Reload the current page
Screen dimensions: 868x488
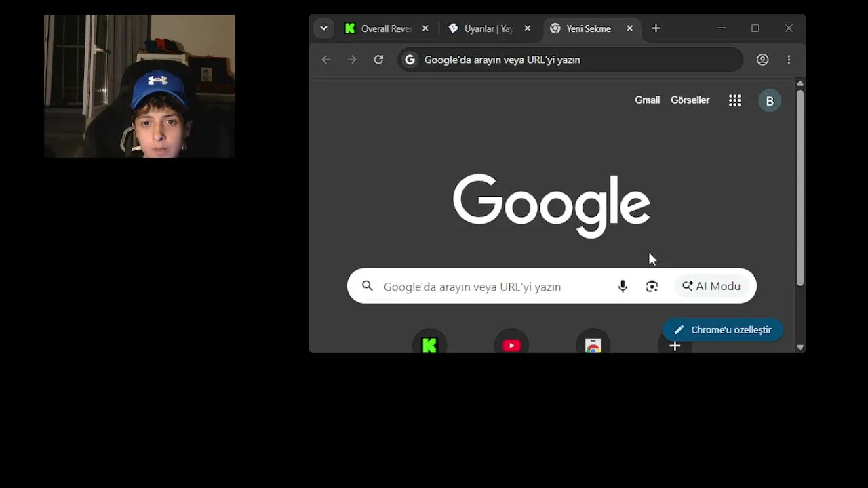(378, 60)
